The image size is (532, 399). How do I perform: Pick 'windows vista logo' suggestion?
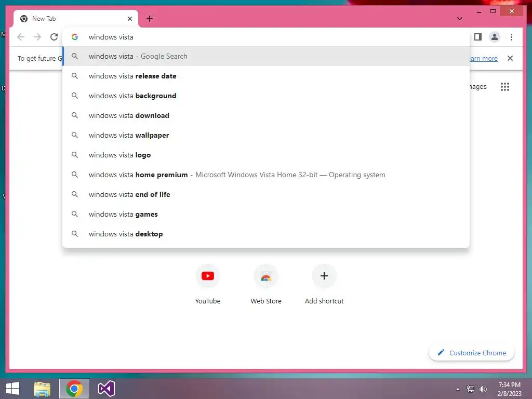266,155
